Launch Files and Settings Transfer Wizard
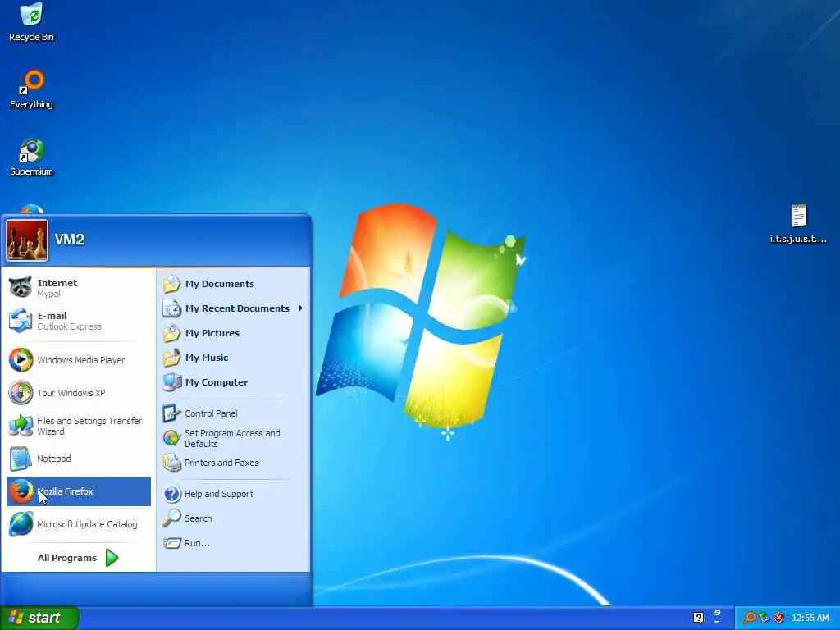 click(x=78, y=426)
